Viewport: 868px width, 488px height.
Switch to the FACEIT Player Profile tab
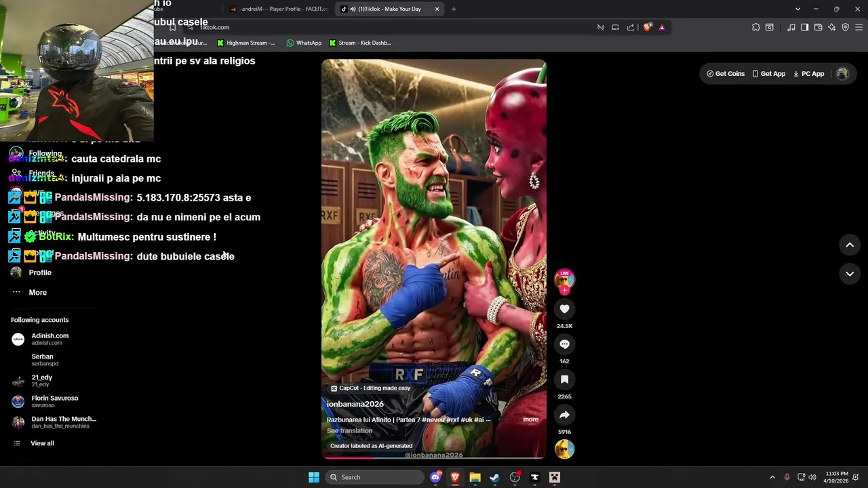pos(279,9)
